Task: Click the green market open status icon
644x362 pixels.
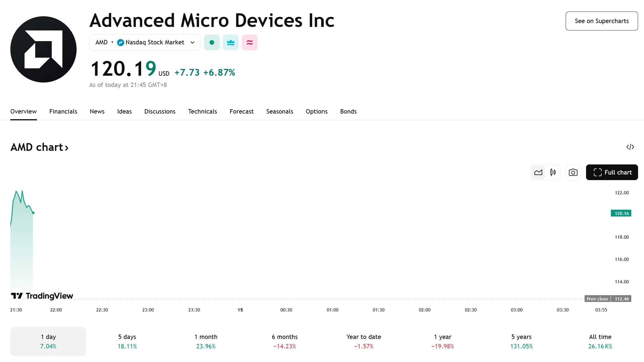Action: (x=212, y=42)
